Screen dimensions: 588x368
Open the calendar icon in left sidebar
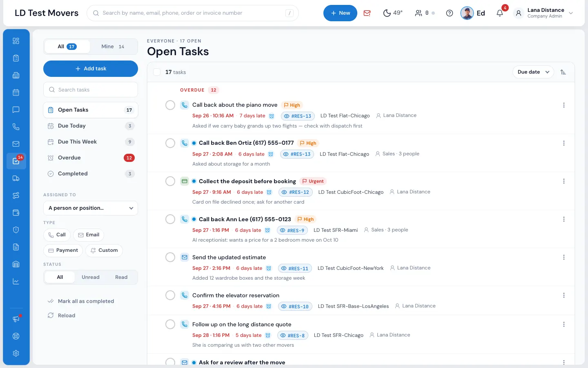click(16, 92)
